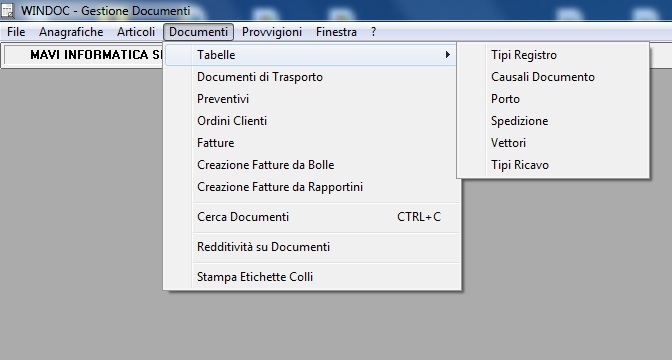Image resolution: width=672 pixels, height=360 pixels.
Task: Select Porto in the submenu
Action: [553, 99]
